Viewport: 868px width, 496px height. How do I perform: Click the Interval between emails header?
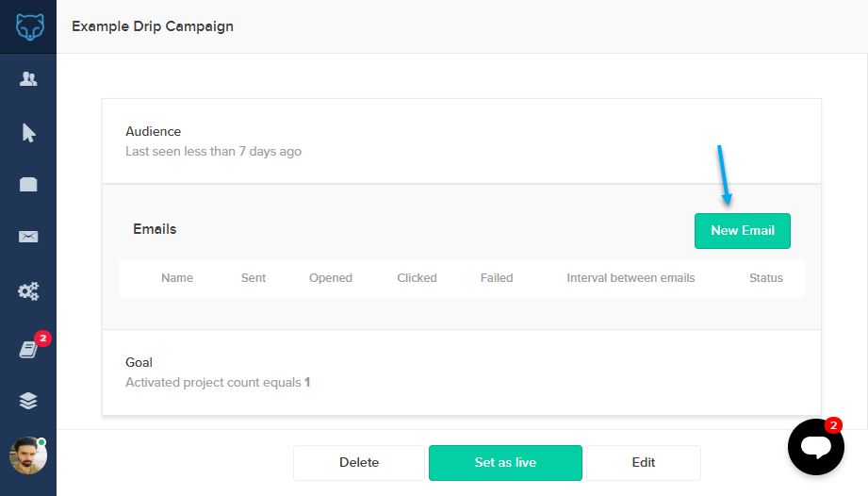coord(631,278)
